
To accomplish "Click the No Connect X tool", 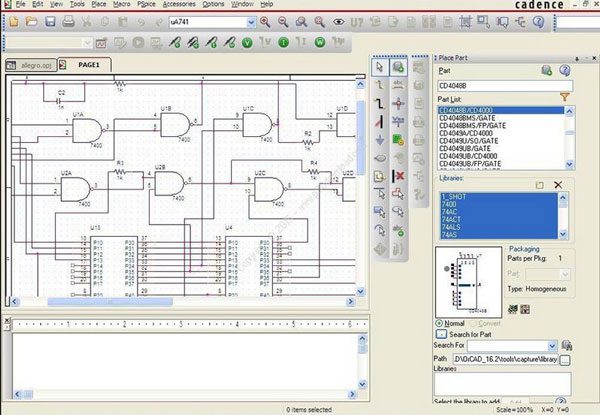I will [398, 176].
